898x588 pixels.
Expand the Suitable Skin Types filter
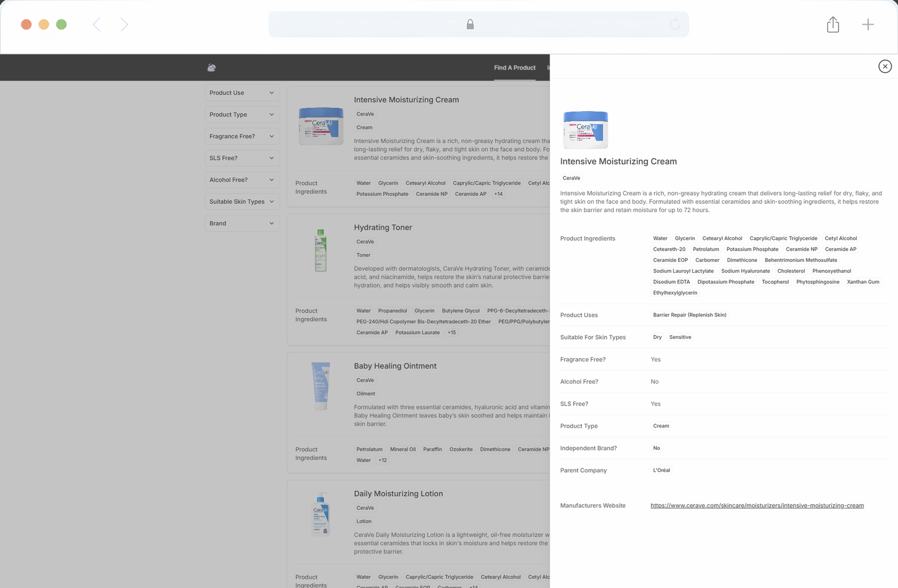242,202
